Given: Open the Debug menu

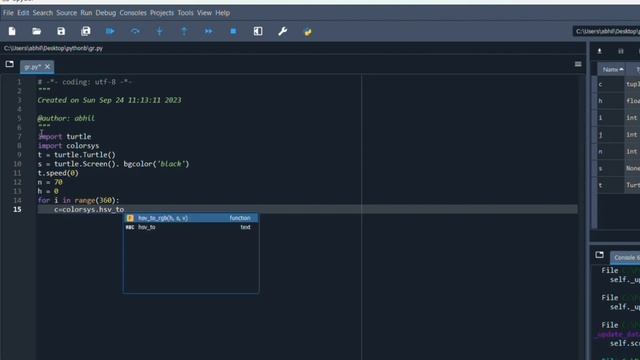Looking at the screenshot, I should pos(106,13).
